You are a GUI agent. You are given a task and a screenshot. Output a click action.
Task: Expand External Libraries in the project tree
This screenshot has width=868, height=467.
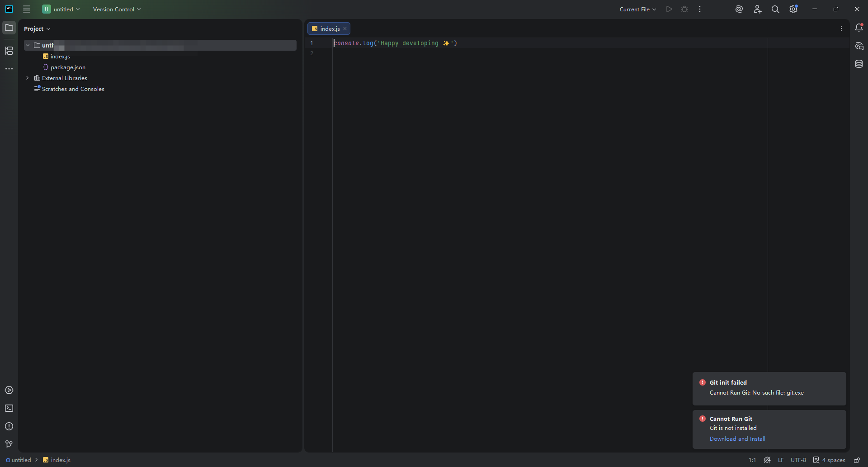pos(28,78)
